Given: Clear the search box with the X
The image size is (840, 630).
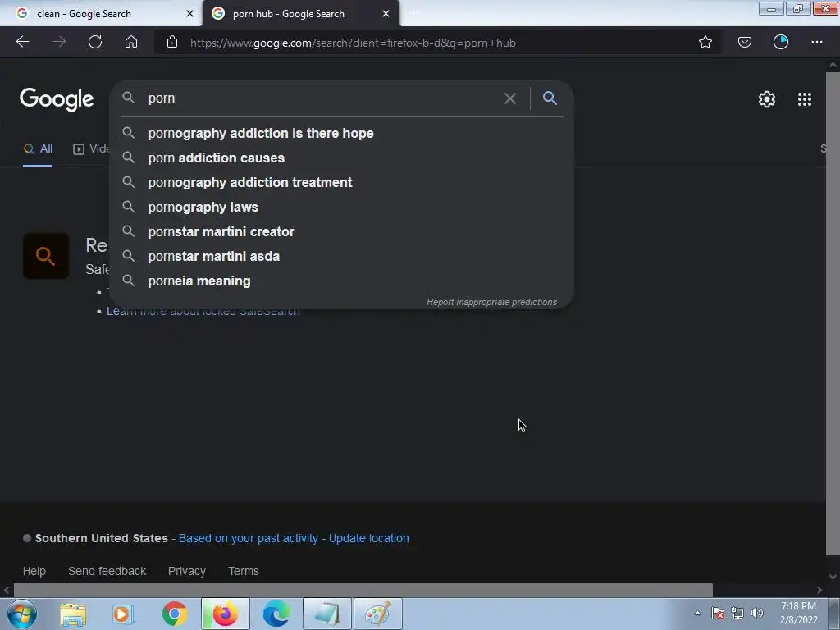Looking at the screenshot, I should (x=510, y=98).
